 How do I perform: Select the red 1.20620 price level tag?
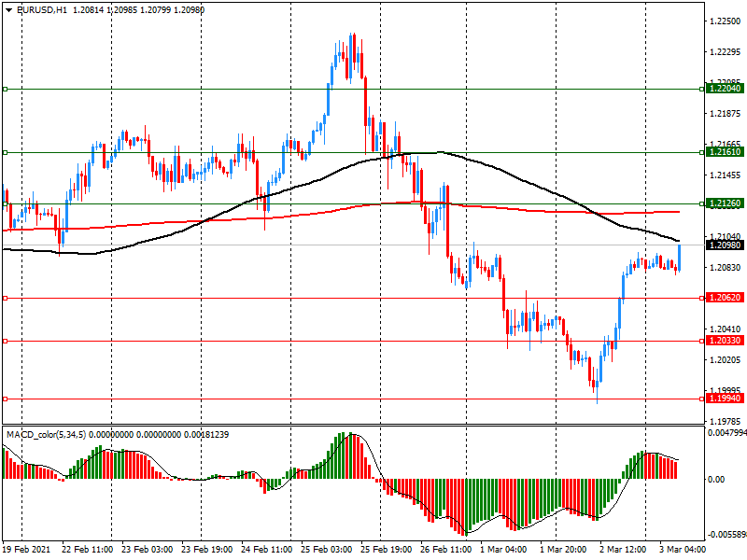(x=725, y=298)
